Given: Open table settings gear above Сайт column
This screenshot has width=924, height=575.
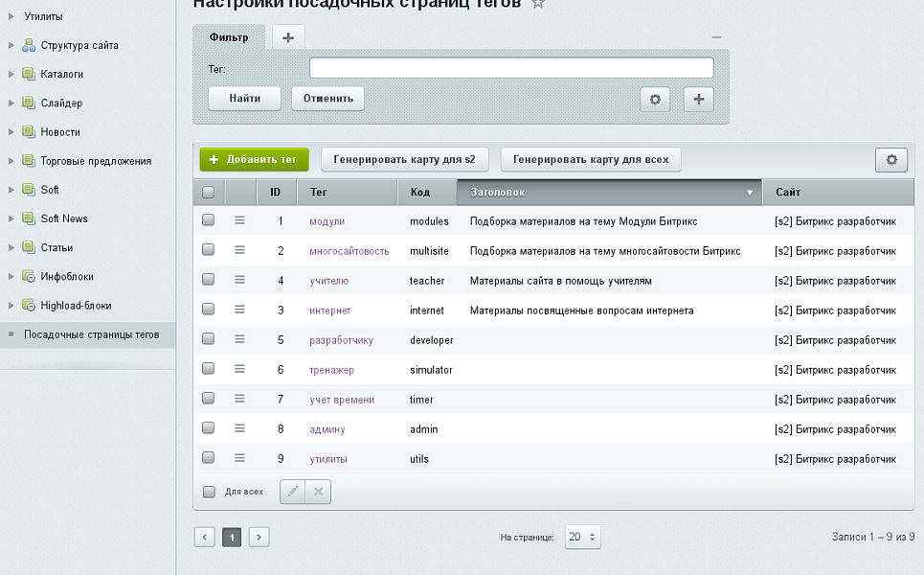Looking at the screenshot, I should pos(890,160).
